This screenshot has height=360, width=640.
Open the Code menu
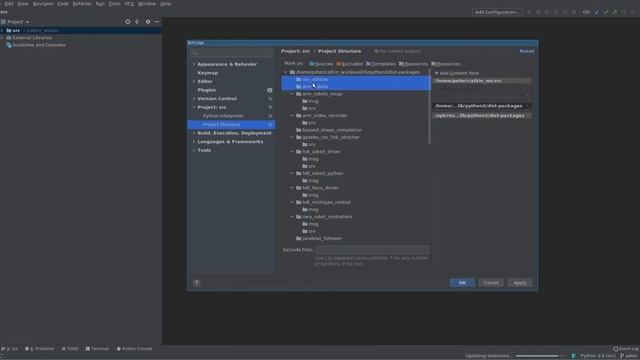[62, 4]
